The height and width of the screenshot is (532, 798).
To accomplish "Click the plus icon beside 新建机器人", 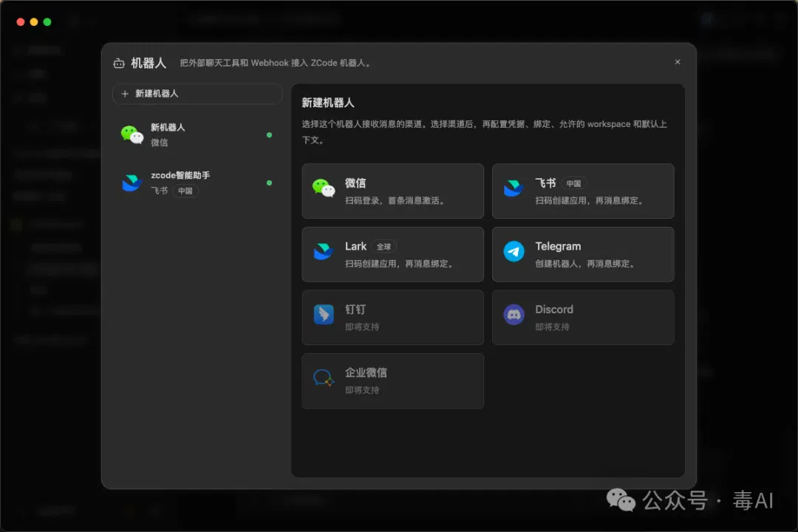I will (125, 94).
